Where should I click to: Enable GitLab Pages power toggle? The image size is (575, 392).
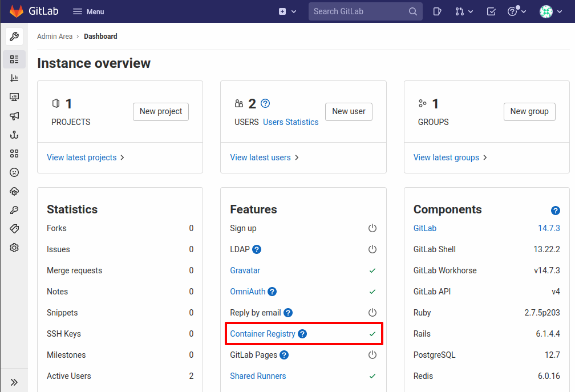(x=372, y=354)
